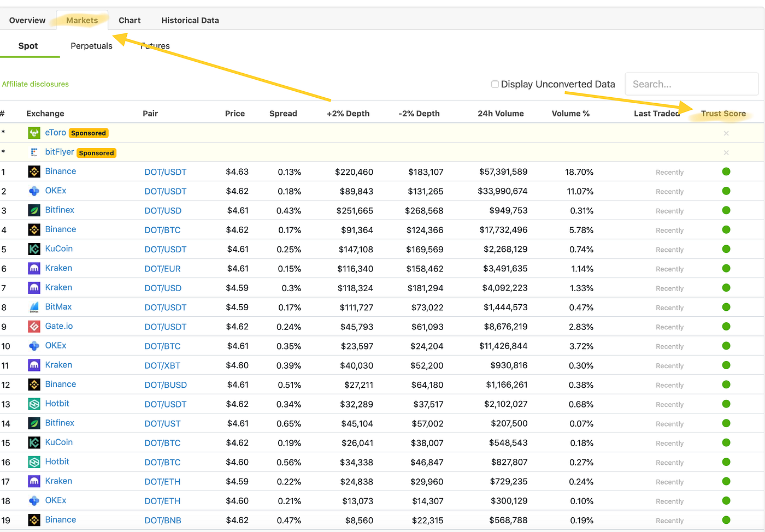Click the 18.70% volume percent cell
Viewport: 765px width, 532px height.
pyautogui.click(x=579, y=172)
